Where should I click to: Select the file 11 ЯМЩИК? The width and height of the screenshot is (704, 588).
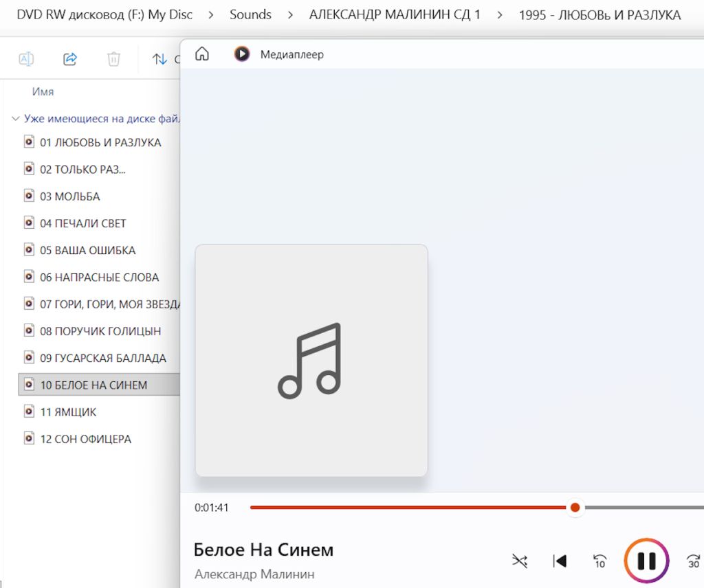coord(68,411)
